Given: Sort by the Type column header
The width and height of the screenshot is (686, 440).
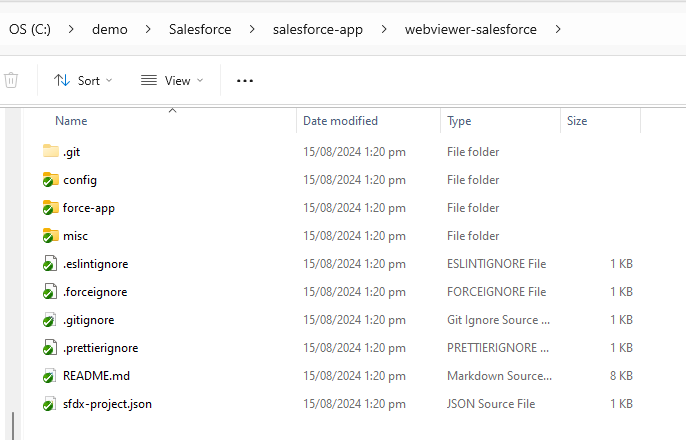Looking at the screenshot, I should 459,121.
